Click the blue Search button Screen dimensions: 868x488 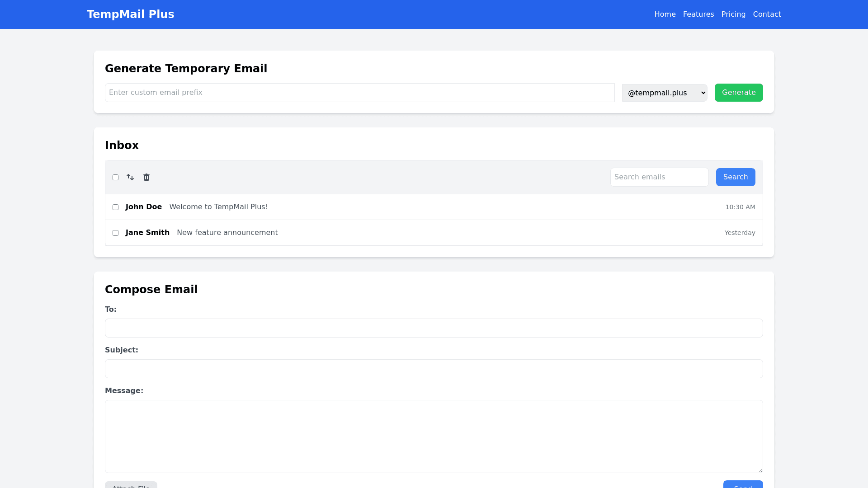[735, 177]
